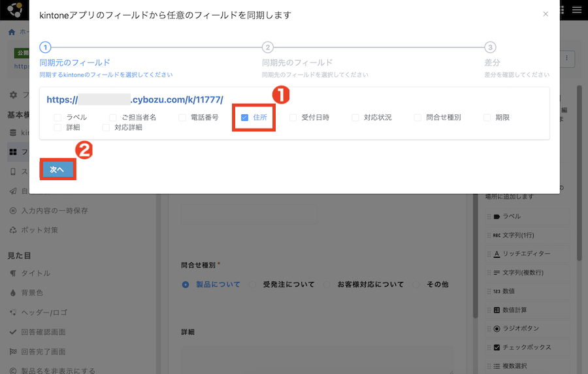Add the 数値 field from palette
This screenshot has width=588, height=374.
coord(527,291)
